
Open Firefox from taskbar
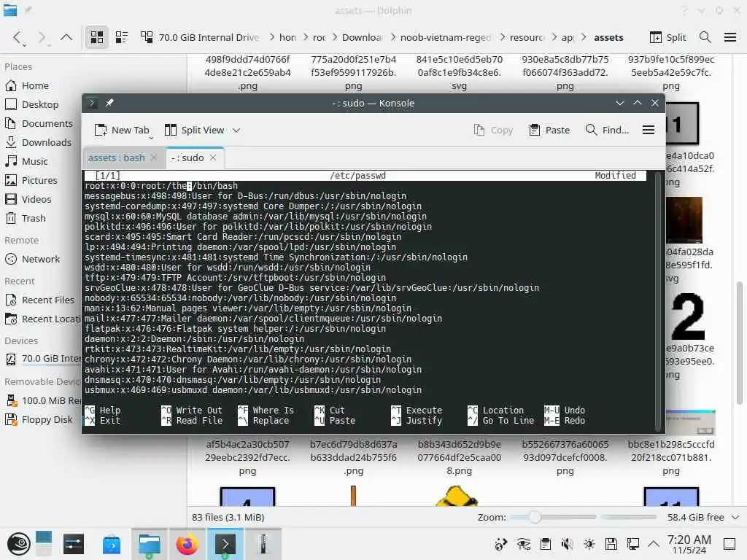pyautogui.click(x=187, y=544)
